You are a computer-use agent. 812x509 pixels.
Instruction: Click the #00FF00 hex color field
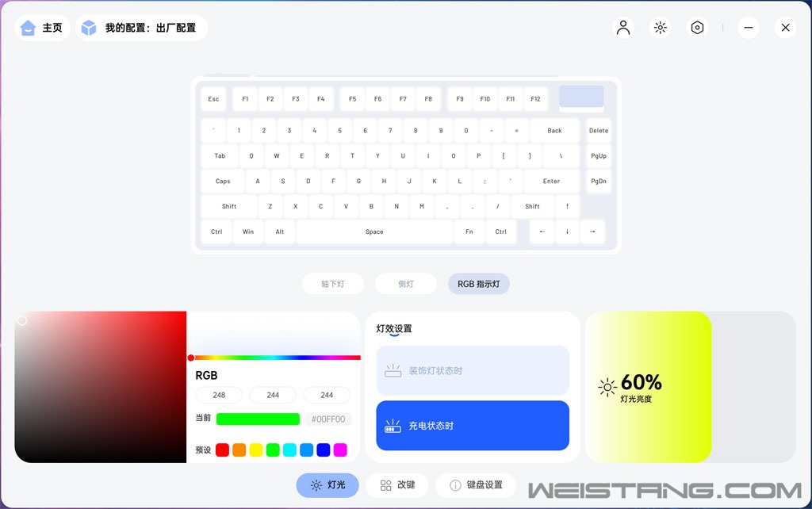pyautogui.click(x=328, y=419)
